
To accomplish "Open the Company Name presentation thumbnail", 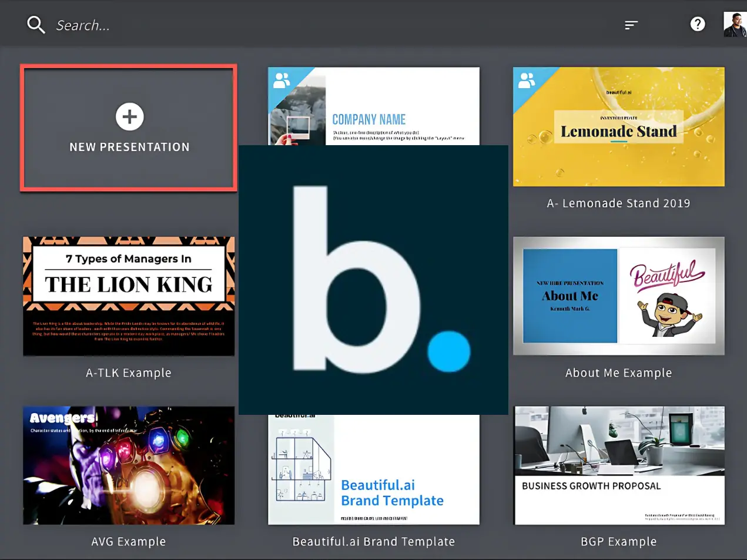I will [x=374, y=106].
